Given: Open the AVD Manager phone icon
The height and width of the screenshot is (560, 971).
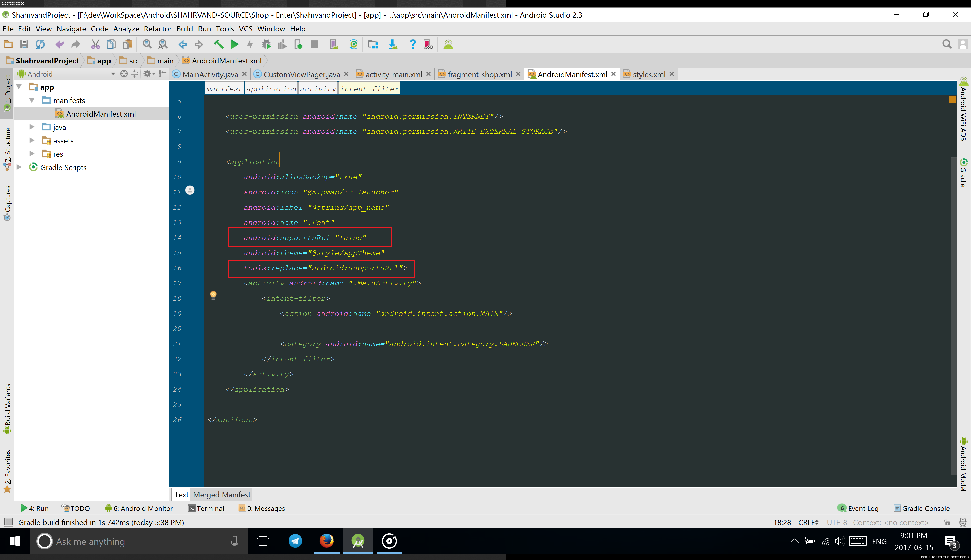Looking at the screenshot, I should [x=334, y=44].
